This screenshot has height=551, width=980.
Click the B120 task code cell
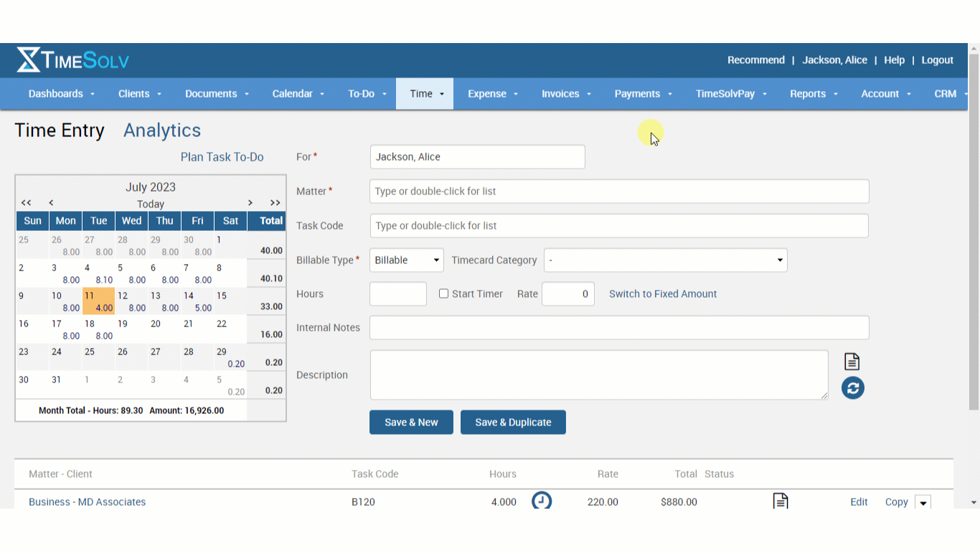coord(363,502)
